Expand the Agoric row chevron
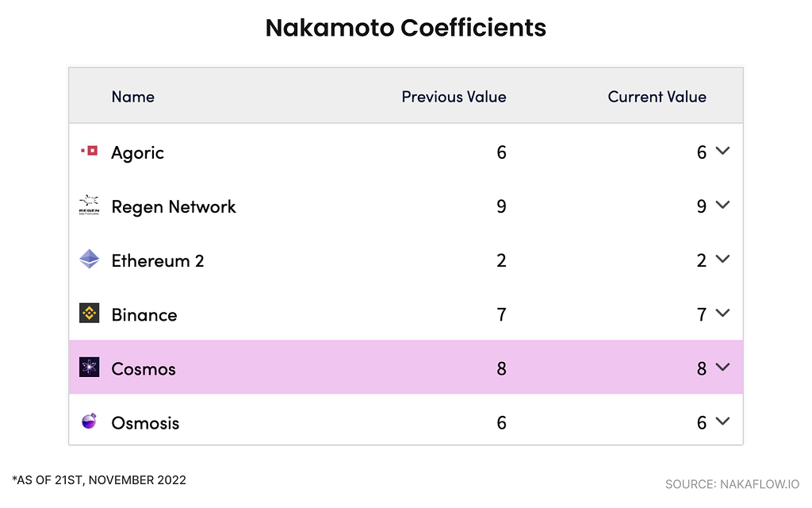Screen dimensions: 812x508 [x=722, y=151]
